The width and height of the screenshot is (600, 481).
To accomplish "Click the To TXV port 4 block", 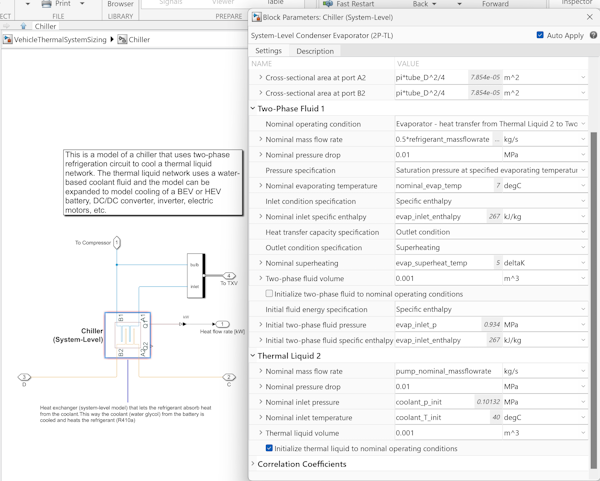I will pos(229,276).
